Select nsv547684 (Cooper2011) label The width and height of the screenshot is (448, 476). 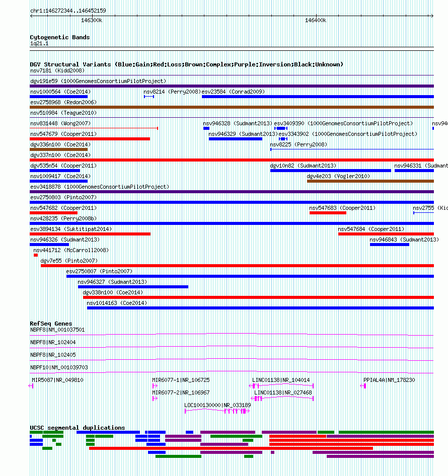371,229
